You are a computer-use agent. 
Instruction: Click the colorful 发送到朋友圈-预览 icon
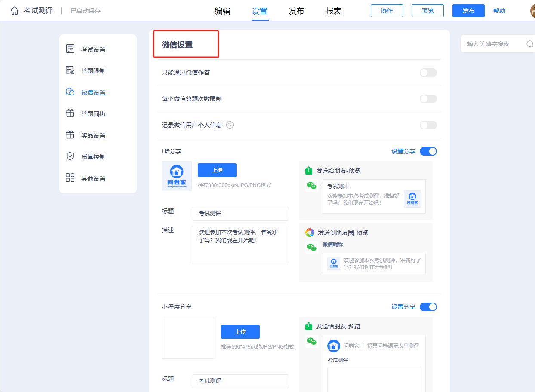pos(310,233)
